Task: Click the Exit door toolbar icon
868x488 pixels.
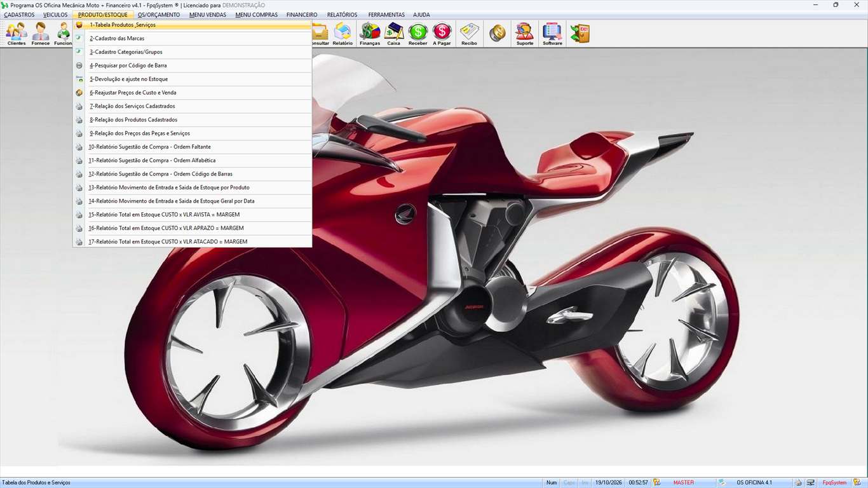Action: [580, 34]
